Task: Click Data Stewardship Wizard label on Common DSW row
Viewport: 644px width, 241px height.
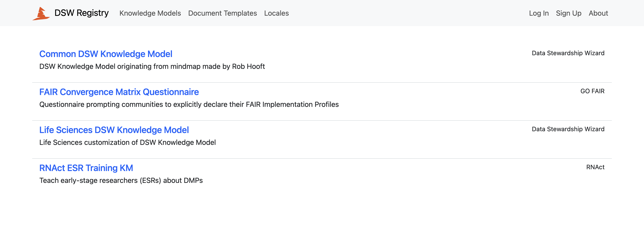Action: [568, 53]
